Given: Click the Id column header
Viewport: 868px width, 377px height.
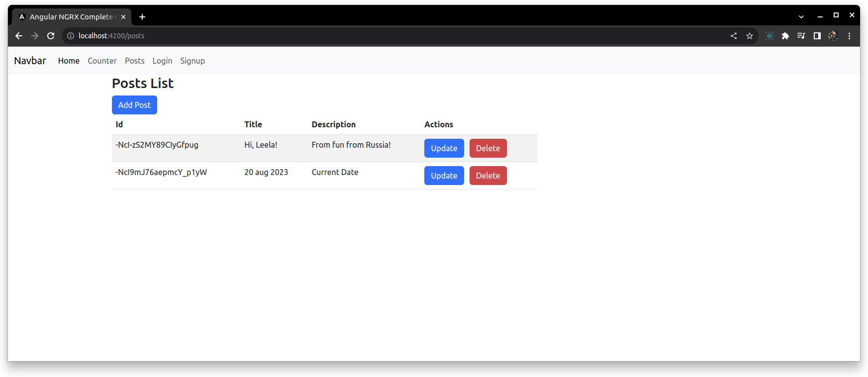Looking at the screenshot, I should [x=119, y=124].
